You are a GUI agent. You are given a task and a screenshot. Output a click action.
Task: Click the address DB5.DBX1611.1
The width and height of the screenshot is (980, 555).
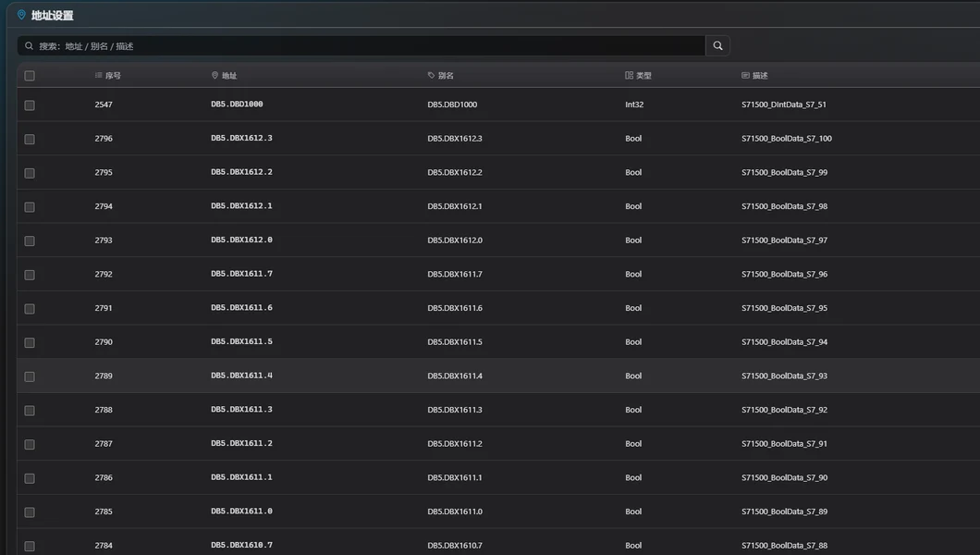242,477
